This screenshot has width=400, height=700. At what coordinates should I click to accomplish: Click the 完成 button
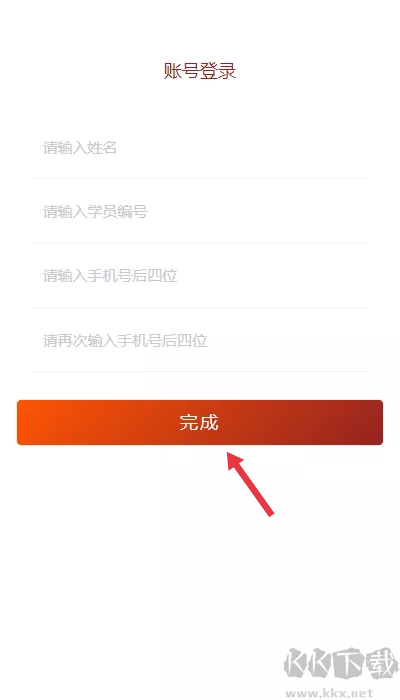(x=200, y=422)
